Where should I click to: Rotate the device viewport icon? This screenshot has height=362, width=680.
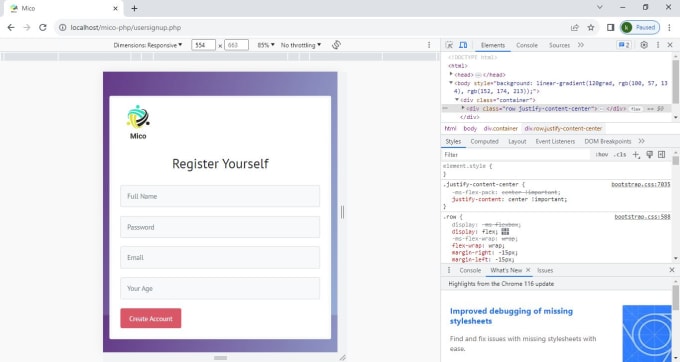336,45
